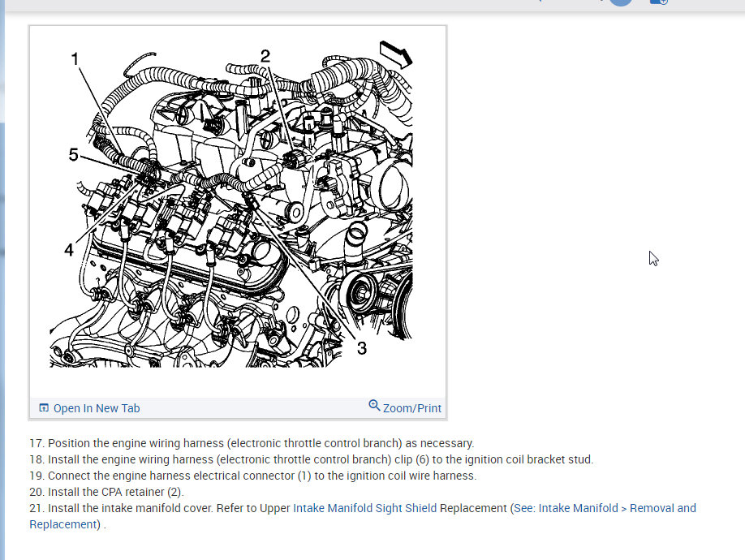Select step 18 about the ignition coil bracket stud
The width and height of the screenshot is (745, 560).
(x=311, y=459)
